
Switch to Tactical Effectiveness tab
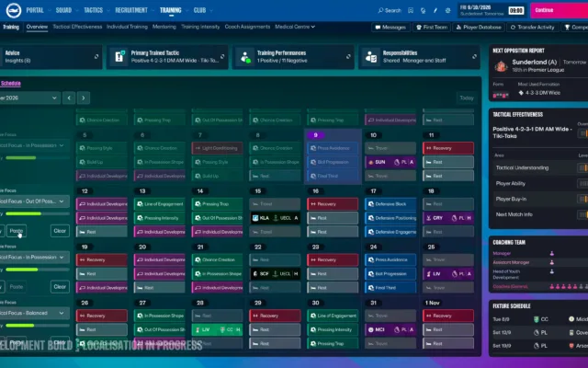click(x=77, y=27)
